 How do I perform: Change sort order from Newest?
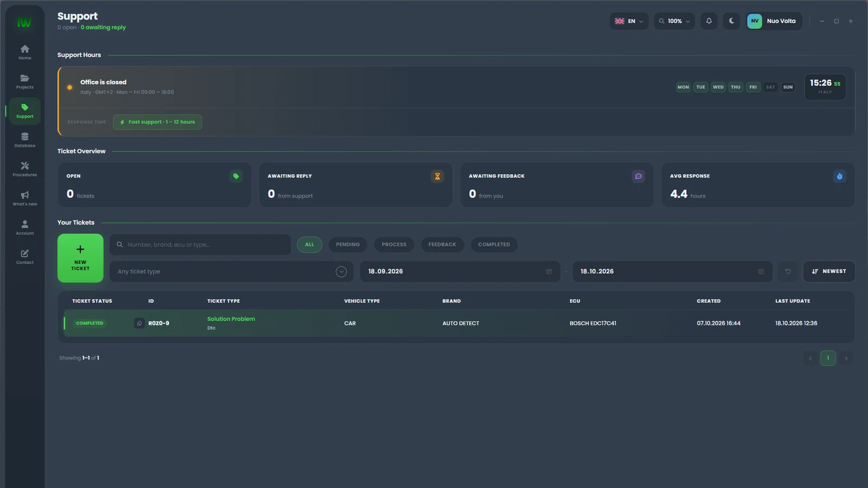pos(829,272)
